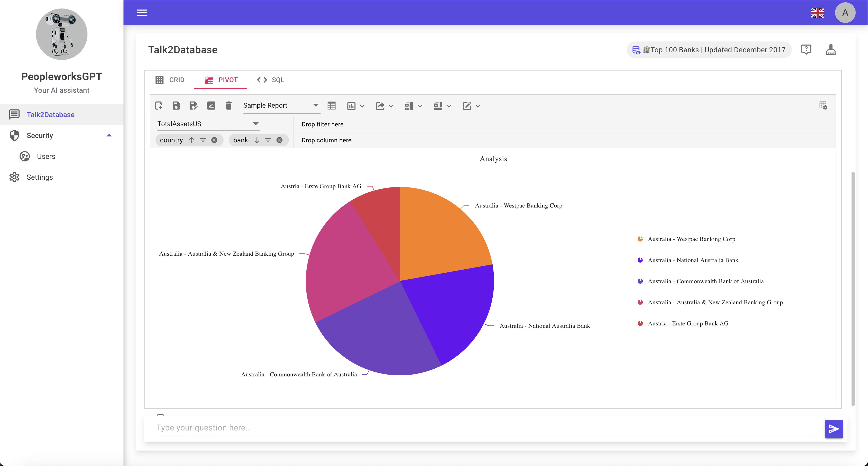
Task: Click the chart type icon in toolbar
Action: [x=351, y=106]
